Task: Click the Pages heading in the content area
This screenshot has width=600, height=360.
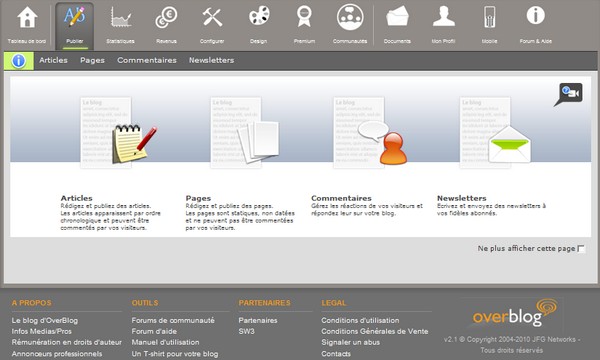Action: click(x=198, y=198)
